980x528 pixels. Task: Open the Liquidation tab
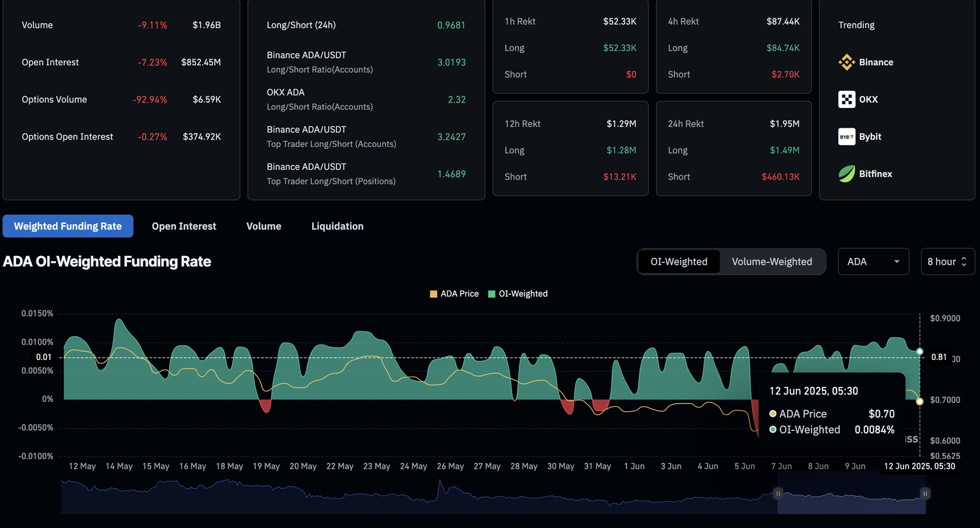(x=337, y=226)
